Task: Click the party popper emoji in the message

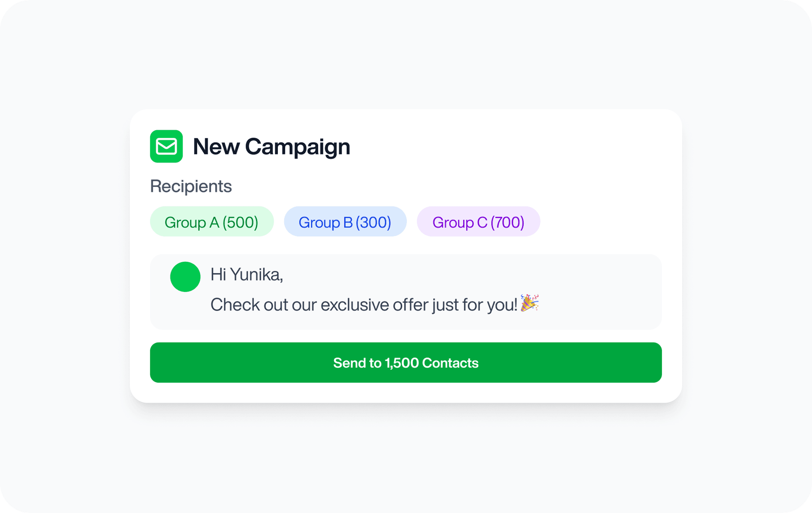Action: (x=529, y=304)
